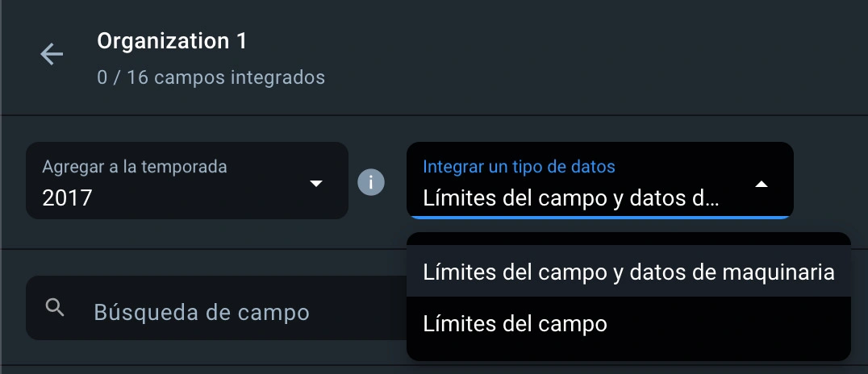Choose the "Límites del campo" option
Screen dimensions: 868x374
tap(515, 324)
